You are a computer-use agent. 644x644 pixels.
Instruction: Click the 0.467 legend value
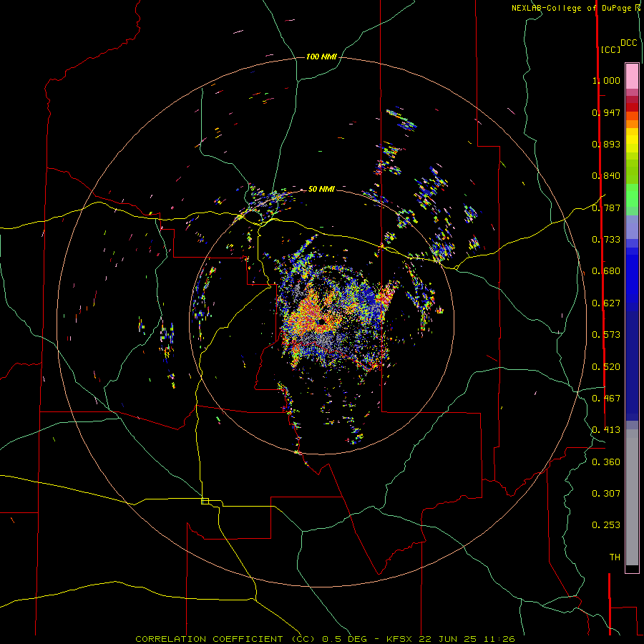click(x=606, y=399)
